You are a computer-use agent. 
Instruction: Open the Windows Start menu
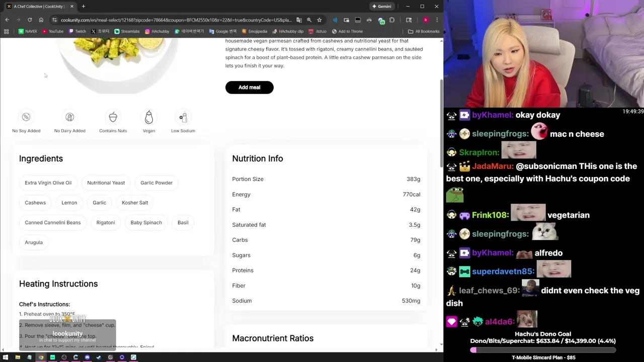[x=6, y=357]
